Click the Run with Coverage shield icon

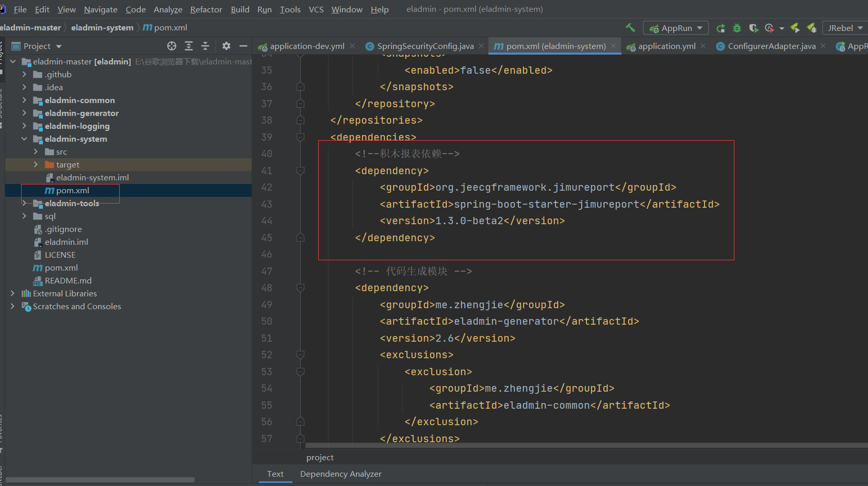click(x=754, y=28)
